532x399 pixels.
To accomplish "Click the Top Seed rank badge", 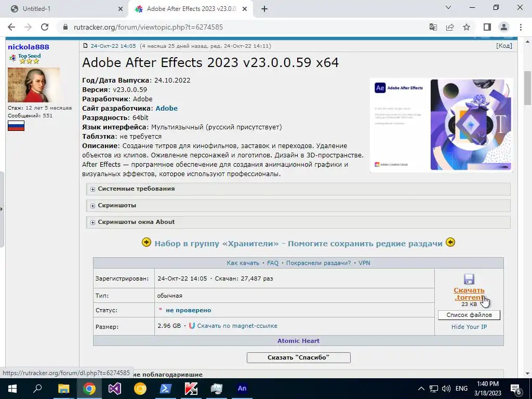I will point(25,58).
